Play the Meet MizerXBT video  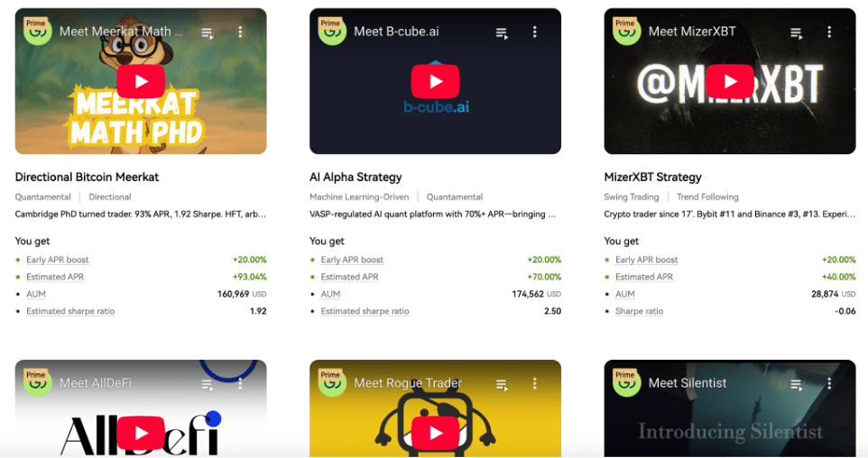[x=730, y=81]
